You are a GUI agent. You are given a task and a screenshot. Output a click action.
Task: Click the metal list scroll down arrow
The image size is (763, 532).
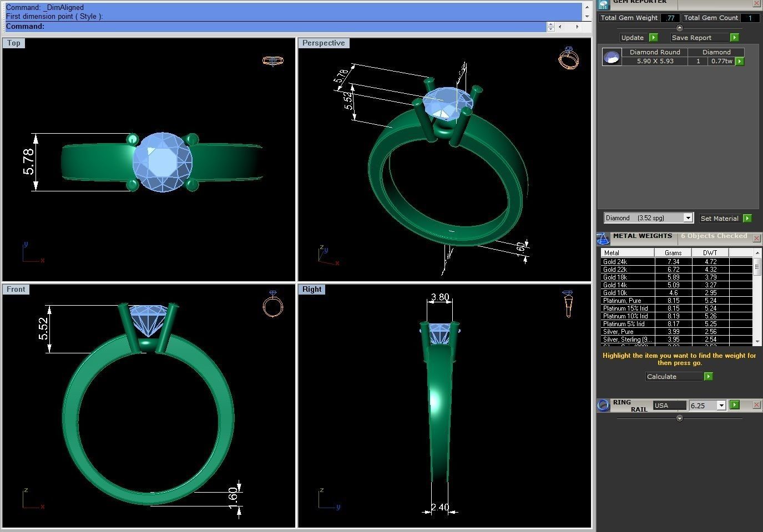(757, 341)
